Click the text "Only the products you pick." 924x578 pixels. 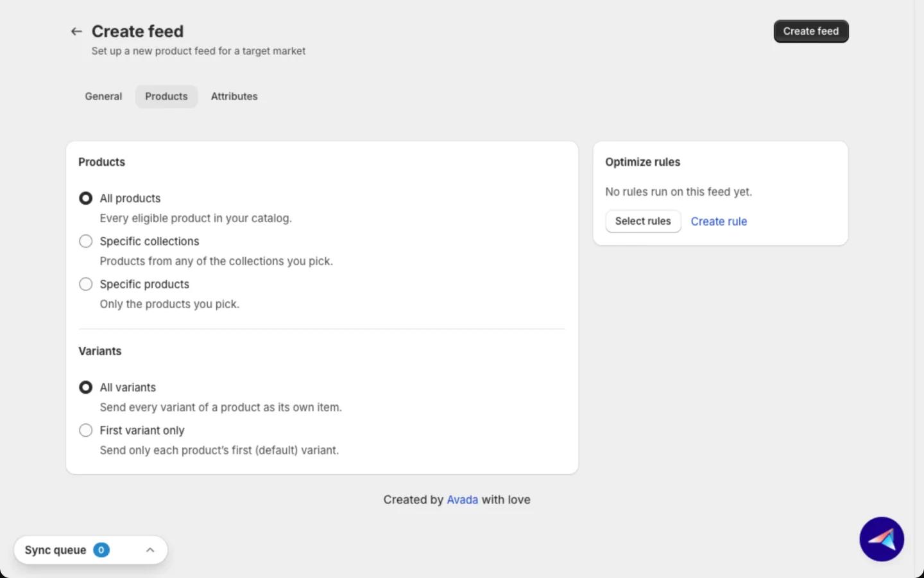click(x=169, y=304)
